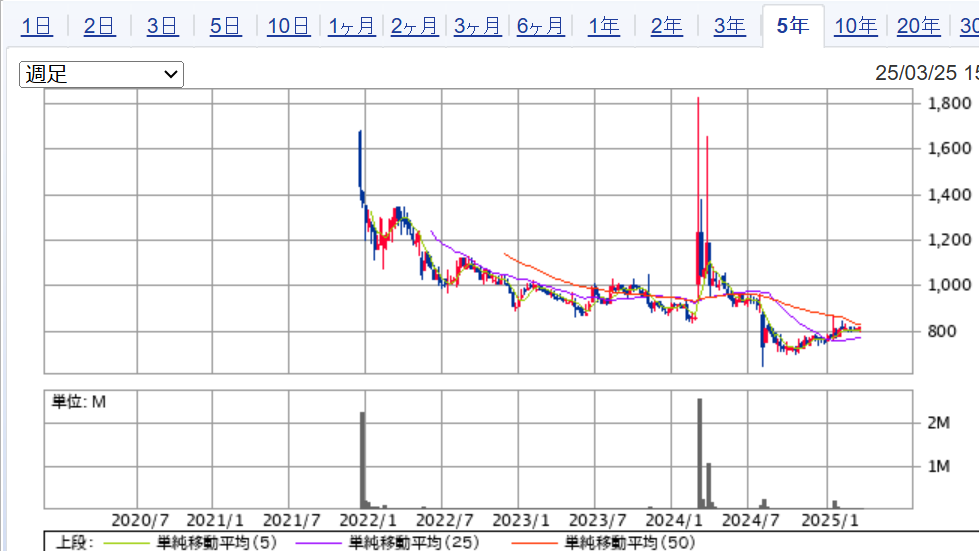Select the 5日 period tab
Screen dimensions: 979x551
coord(225,26)
